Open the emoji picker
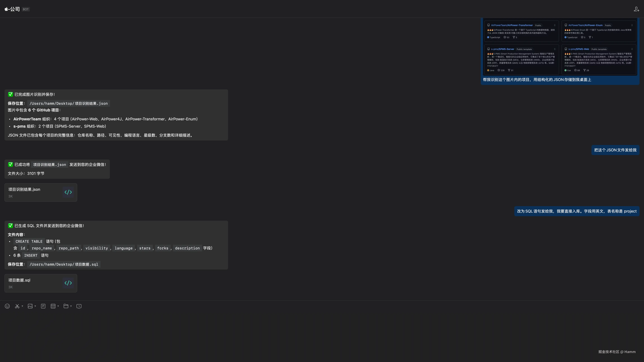The height and width of the screenshot is (362, 644). click(x=7, y=306)
